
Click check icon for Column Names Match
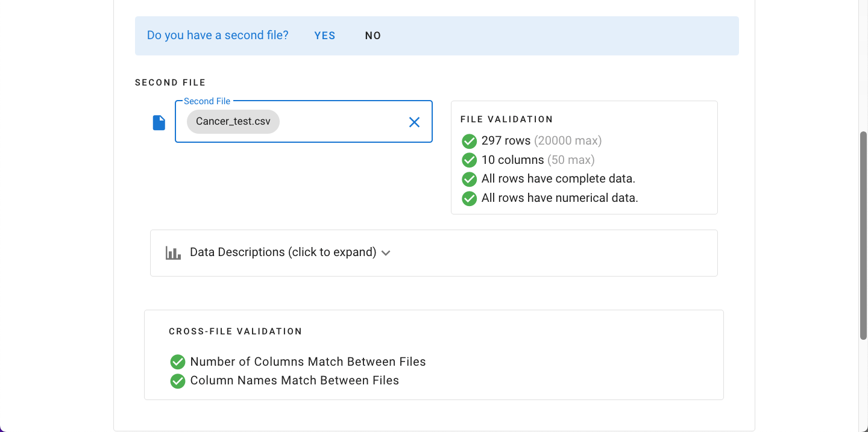pyautogui.click(x=178, y=381)
